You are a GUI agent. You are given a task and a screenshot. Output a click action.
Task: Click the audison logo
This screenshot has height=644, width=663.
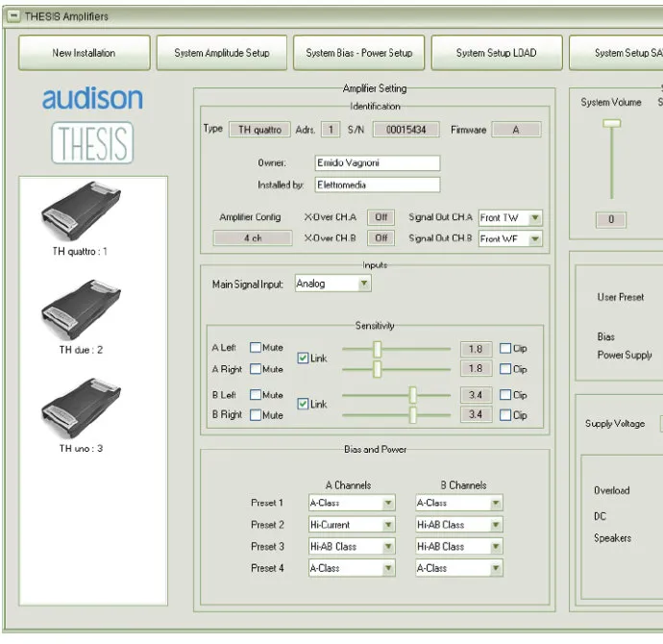click(92, 98)
